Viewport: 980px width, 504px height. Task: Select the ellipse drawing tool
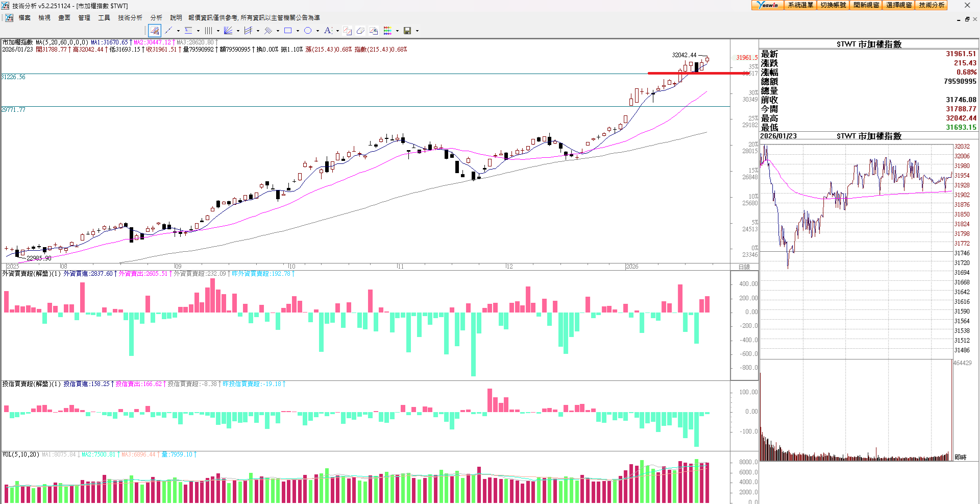tap(308, 31)
